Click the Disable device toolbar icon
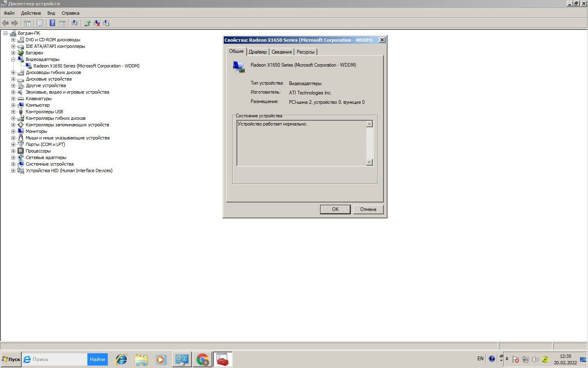 tap(107, 23)
